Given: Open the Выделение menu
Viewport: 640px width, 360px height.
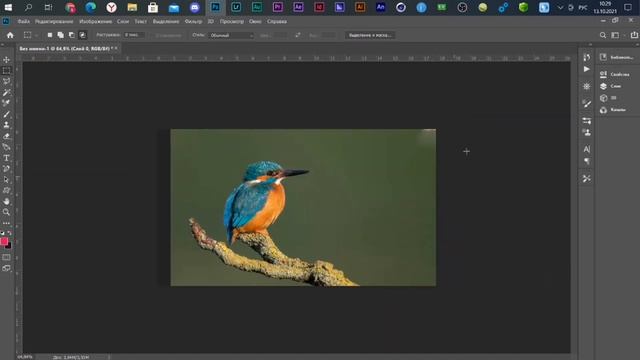Looking at the screenshot, I should tap(166, 22).
